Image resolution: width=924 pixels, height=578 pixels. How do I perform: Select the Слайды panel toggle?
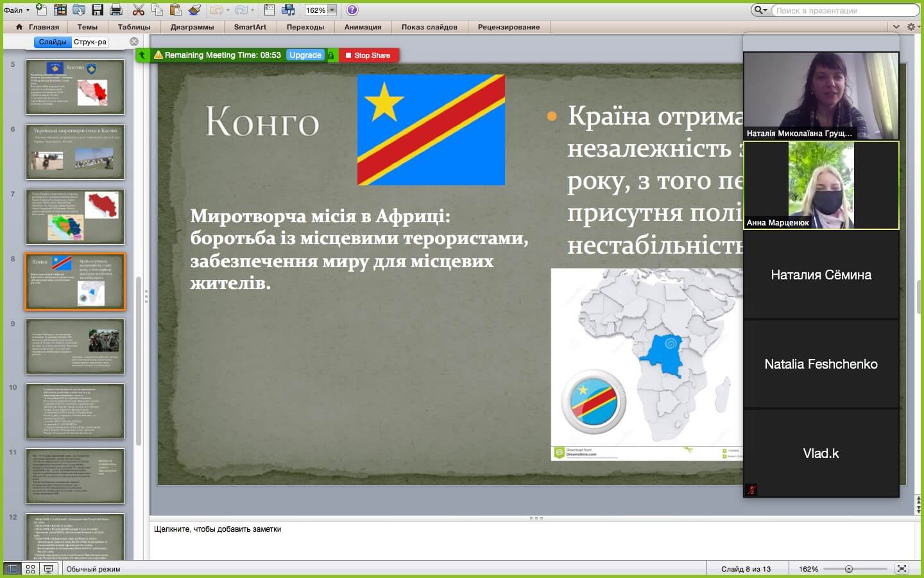52,42
